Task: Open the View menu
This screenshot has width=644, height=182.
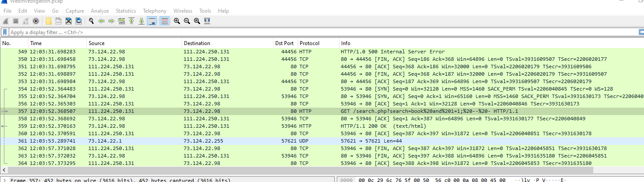Action: click(39, 10)
